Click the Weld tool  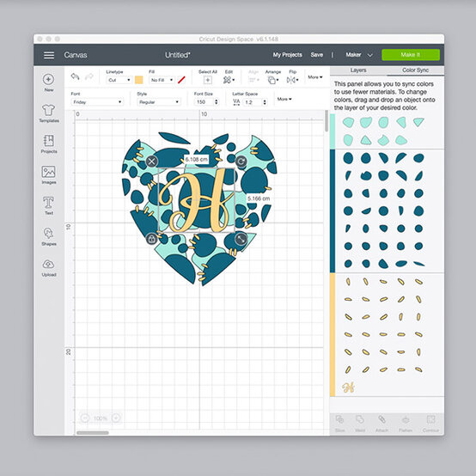360,423
